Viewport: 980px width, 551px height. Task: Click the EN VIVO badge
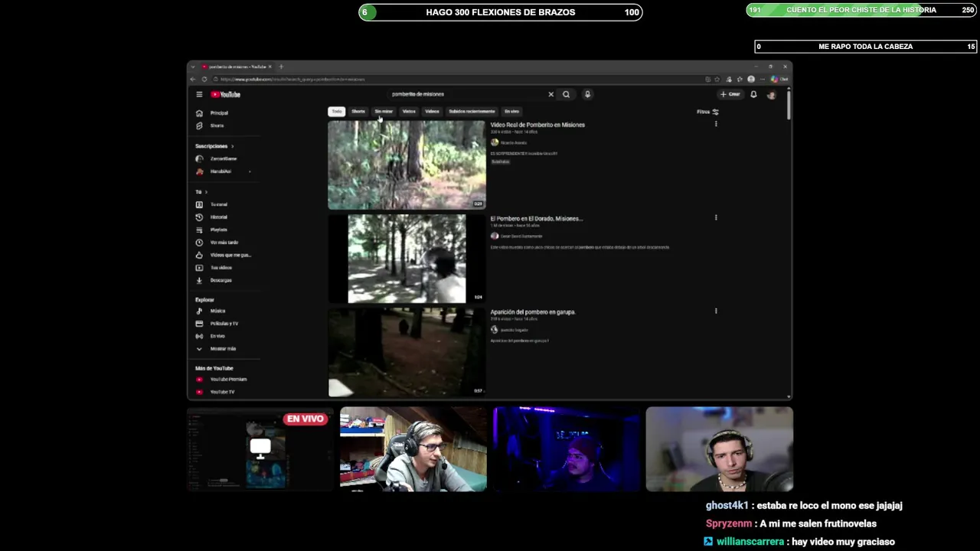[x=305, y=419]
